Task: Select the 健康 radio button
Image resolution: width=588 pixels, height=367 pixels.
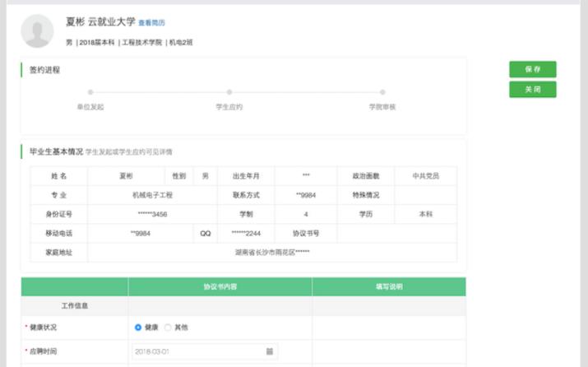Action: pos(138,328)
